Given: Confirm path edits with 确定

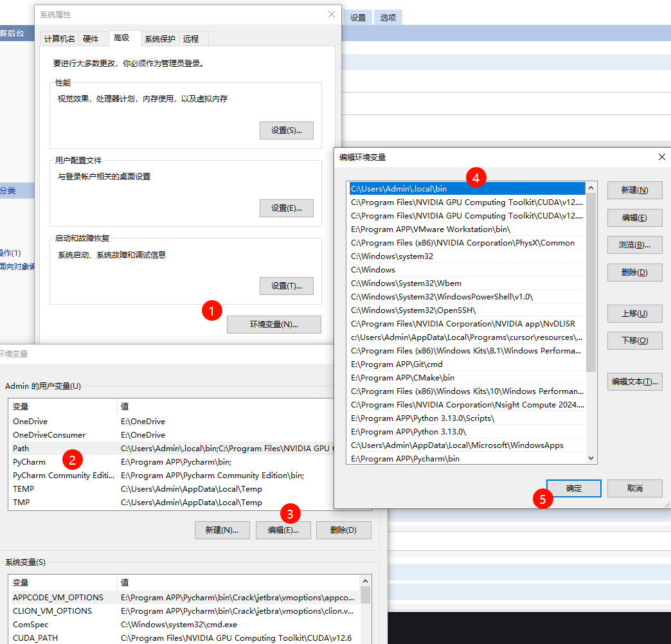Looking at the screenshot, I should (x=573, y=488).
